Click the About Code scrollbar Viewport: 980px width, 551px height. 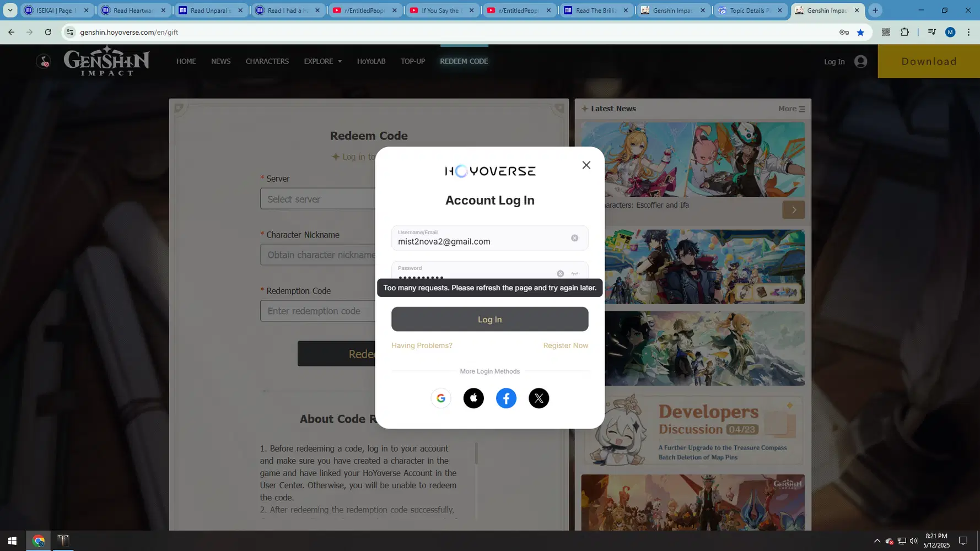click(x=476, y=454)
